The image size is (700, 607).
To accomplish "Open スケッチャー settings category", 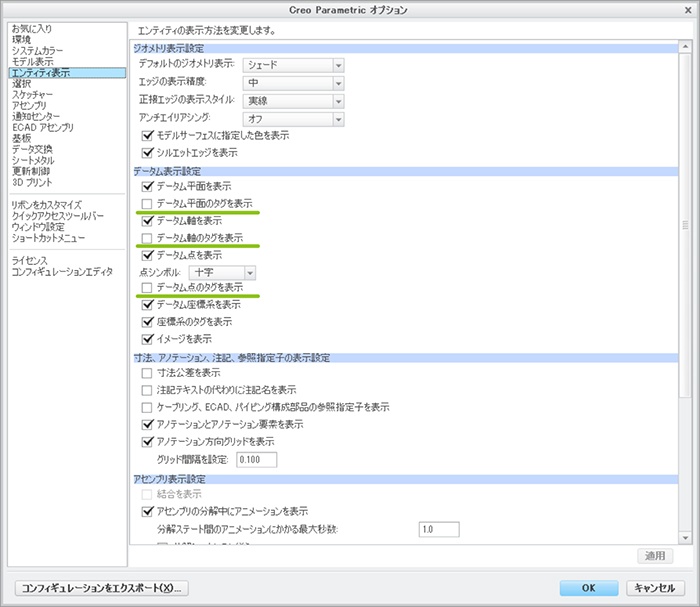I will point(33,94).
